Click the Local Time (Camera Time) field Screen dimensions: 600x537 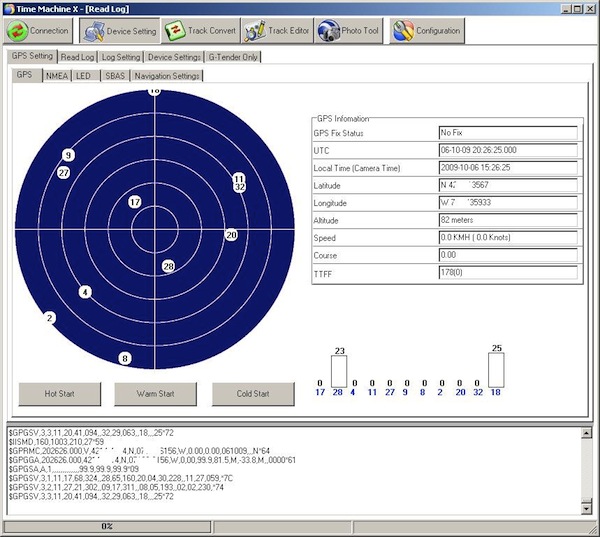pos(508,168)
